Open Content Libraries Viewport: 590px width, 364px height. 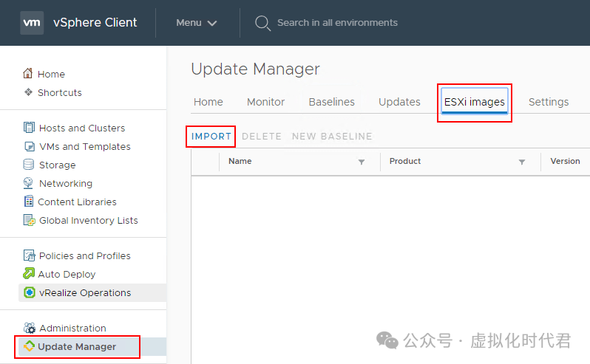pyautogui.click(x=77, y=202)
